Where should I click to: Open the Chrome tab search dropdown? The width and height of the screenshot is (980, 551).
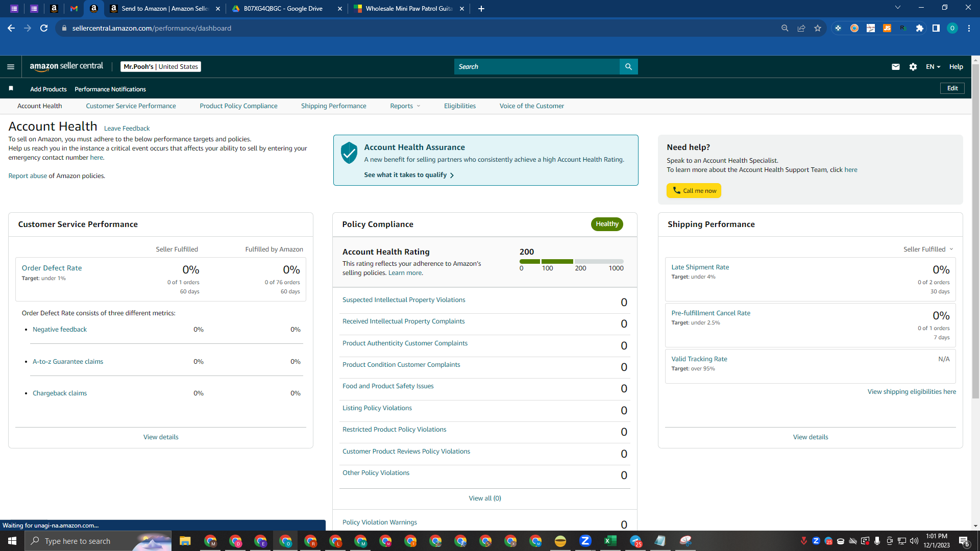(898, 8)
